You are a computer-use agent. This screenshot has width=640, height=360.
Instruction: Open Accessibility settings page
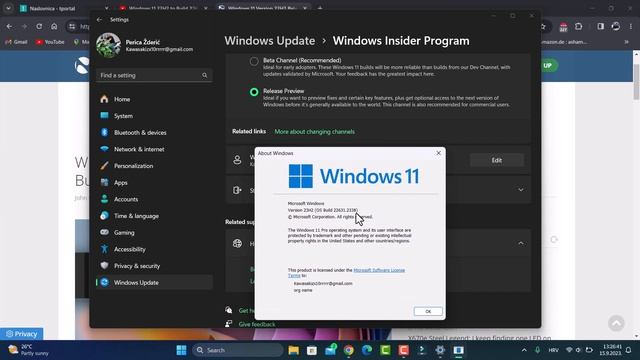tap(154, 249)
